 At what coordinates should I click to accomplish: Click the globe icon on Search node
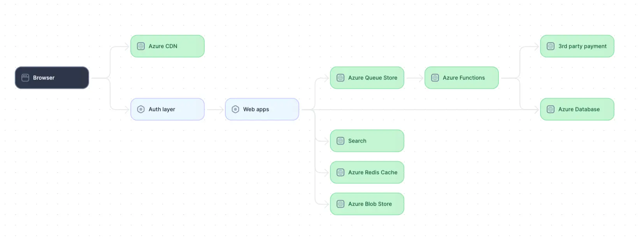pyautogui.click(x=340, y=141)
